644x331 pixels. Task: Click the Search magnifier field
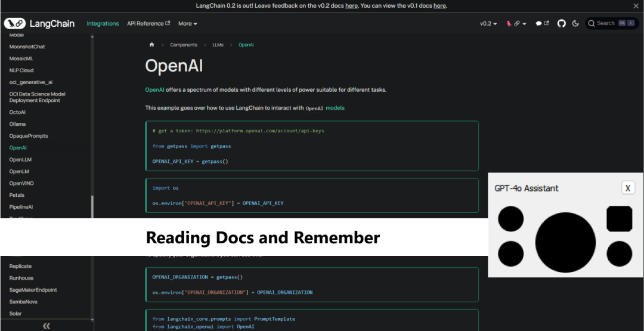612,23
